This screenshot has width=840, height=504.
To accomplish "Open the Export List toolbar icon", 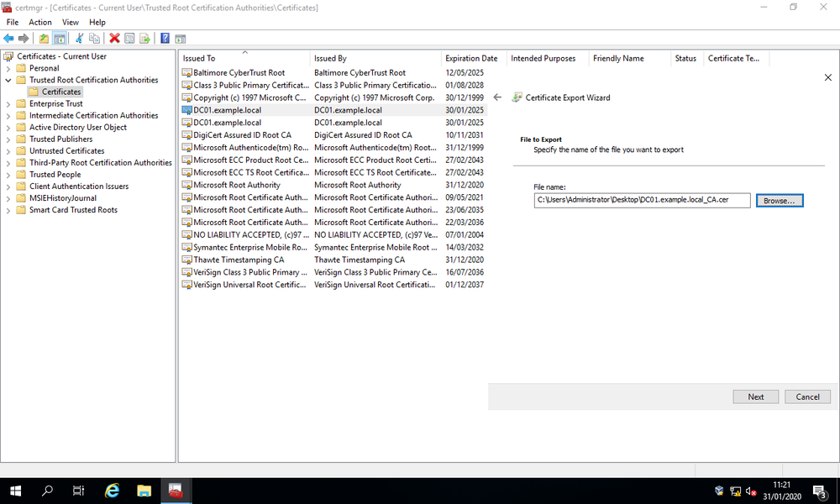I will 144,38.
